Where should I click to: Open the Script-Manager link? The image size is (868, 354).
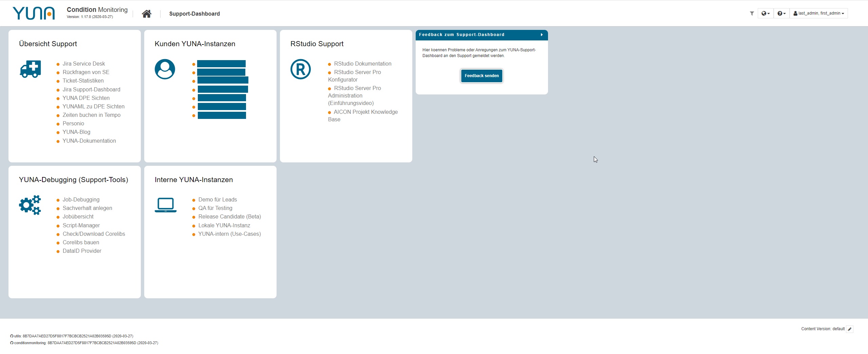pyautogui.click(x=81, y=225)
